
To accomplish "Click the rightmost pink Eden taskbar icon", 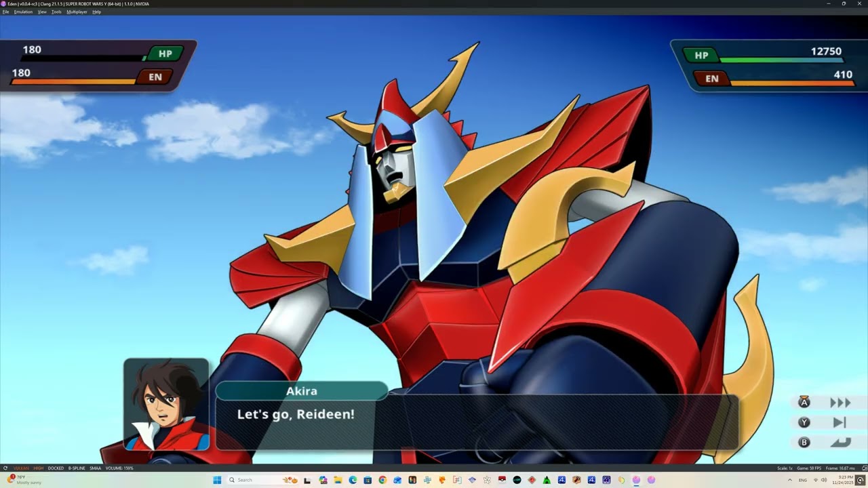I will [x=651, y=480].
